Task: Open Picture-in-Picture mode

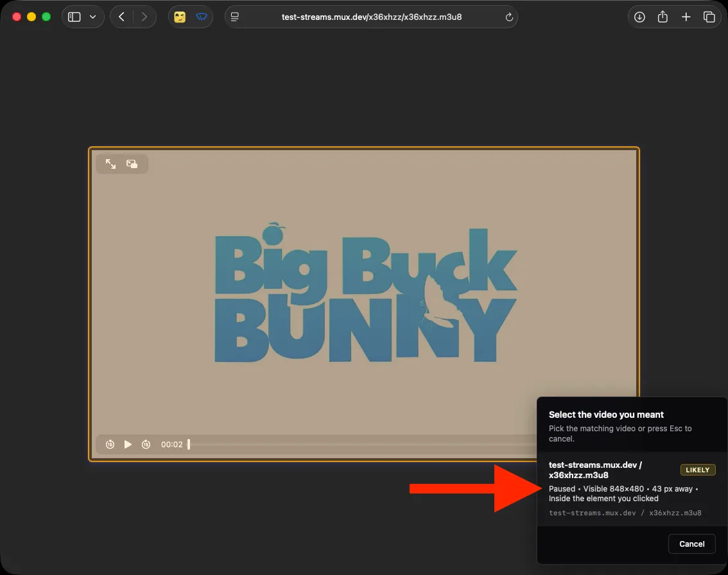Action: click(x=132, y=164)
